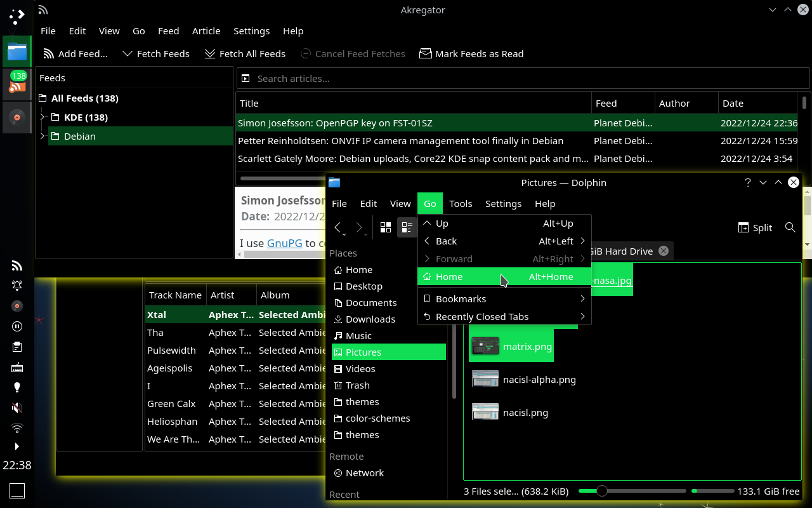Select the Pulsewidth track row
This screenshot has height=508, width=812.
pos(236,351)
